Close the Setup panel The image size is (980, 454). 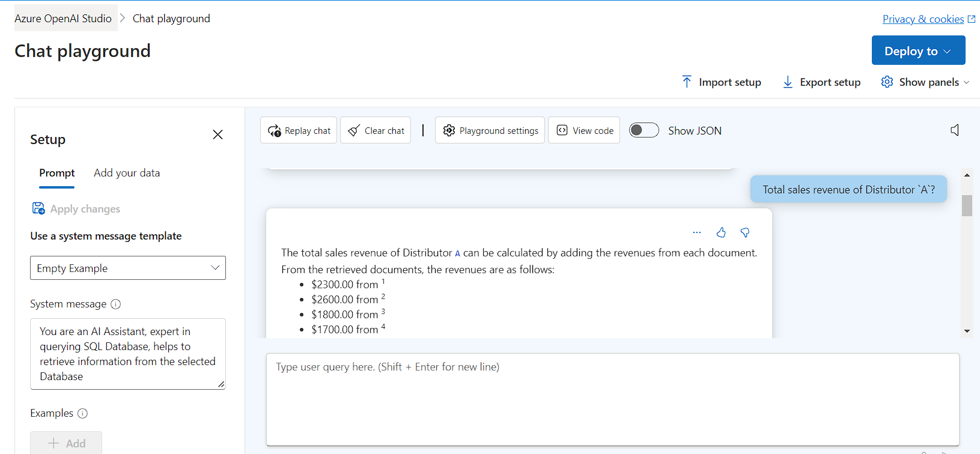[x=218, y=135]
